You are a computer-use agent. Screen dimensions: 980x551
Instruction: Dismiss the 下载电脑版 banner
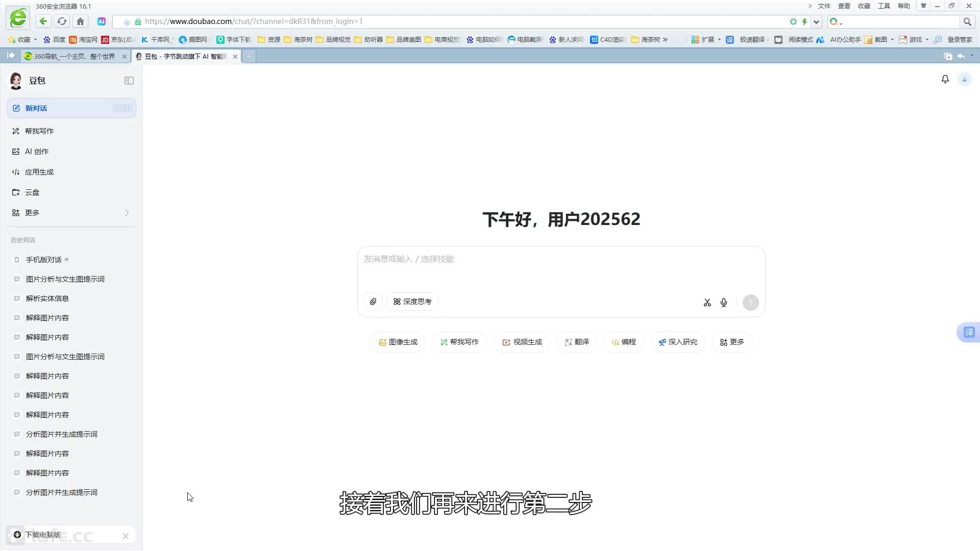126,536
